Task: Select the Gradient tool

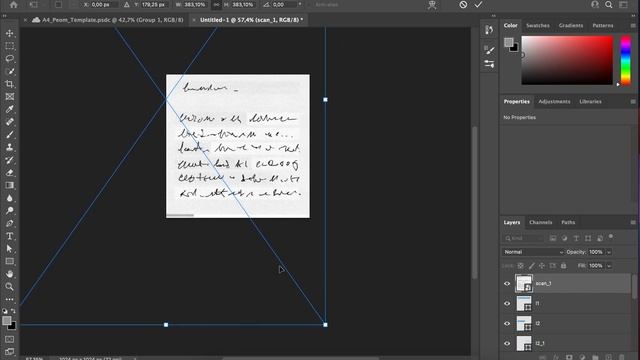Action: (x=9, y=185)
